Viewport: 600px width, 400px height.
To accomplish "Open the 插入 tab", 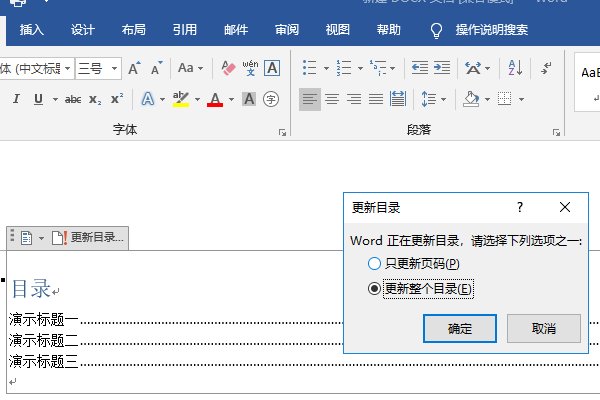I will [x=32, y=29].
